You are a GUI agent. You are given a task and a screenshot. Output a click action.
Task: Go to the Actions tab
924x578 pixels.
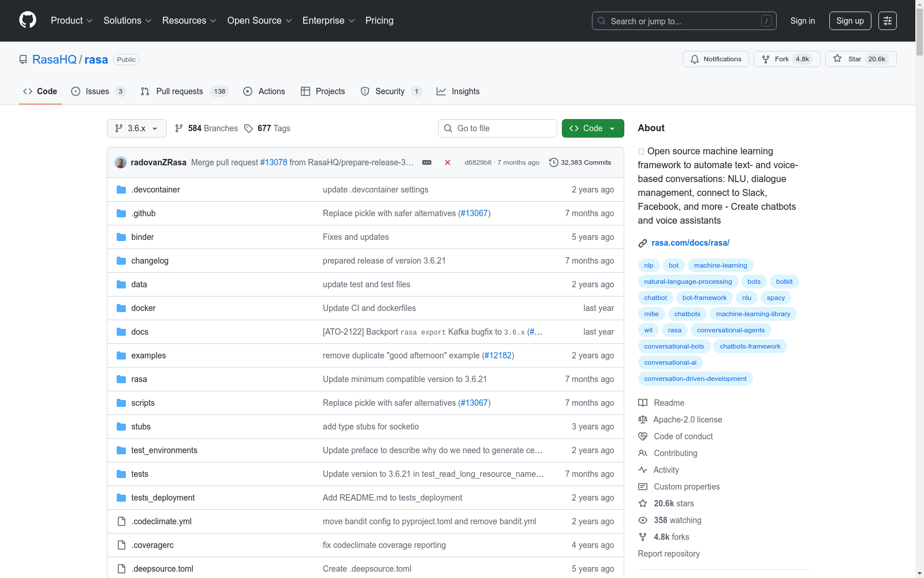point(264,91)
